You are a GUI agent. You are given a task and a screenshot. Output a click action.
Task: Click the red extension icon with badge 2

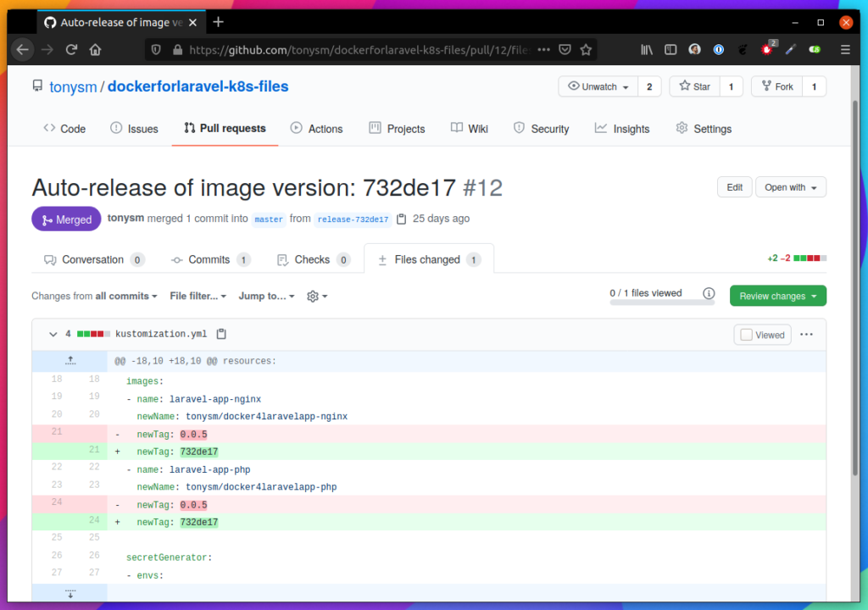coord(767,48)
